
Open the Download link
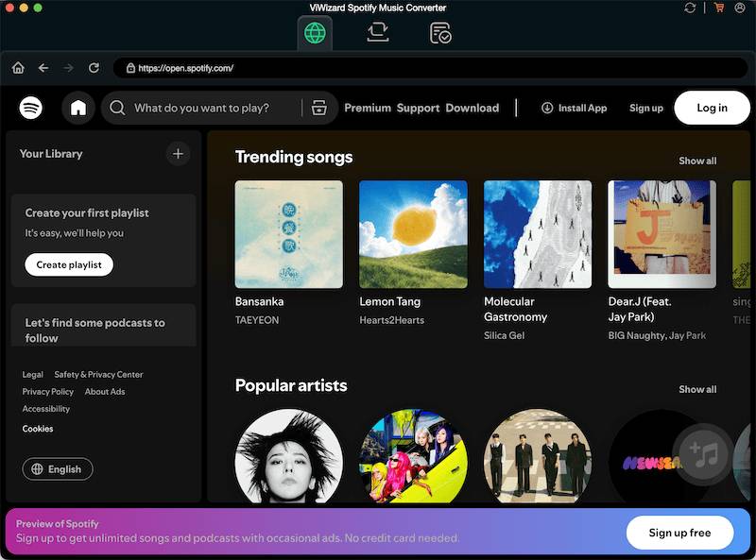pyautogui.click(x=472, y=108)
